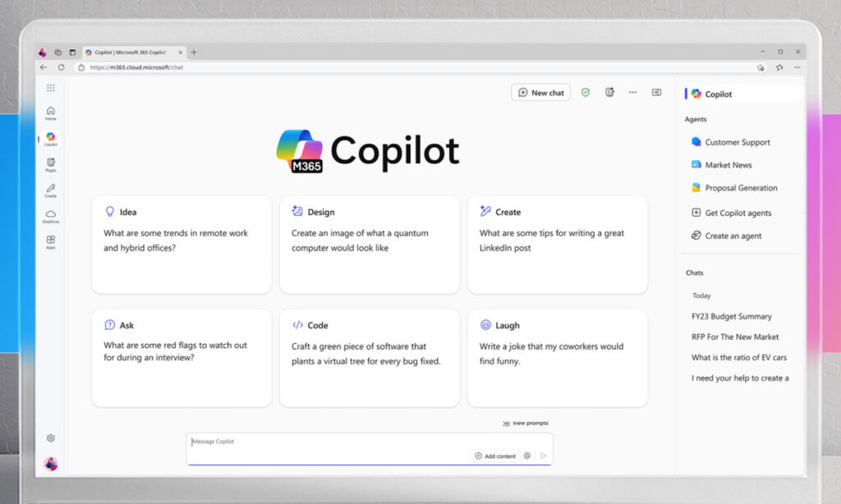Select the Ask prompt card
This screenshot has height=504, width=841.
point(182,358)
